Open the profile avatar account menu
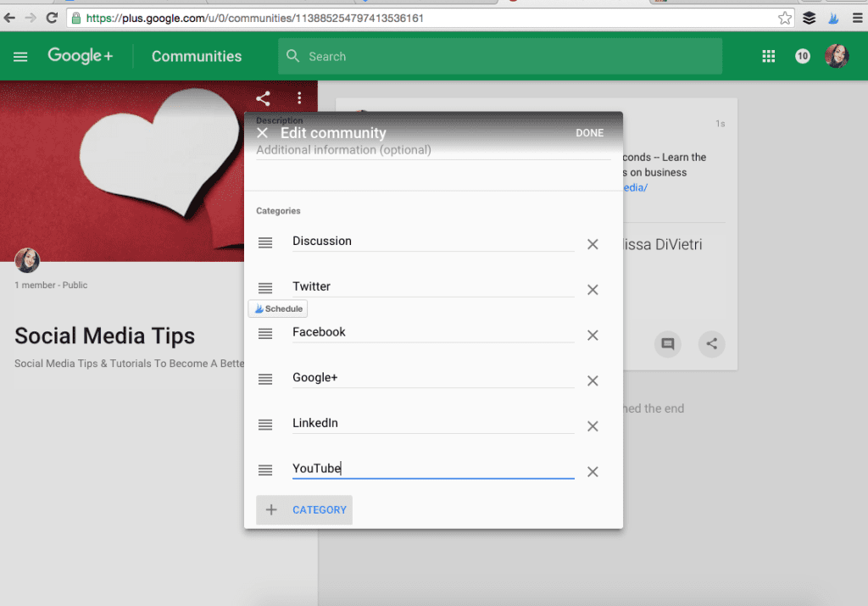868x606 pixels. [x=837, y=57]
